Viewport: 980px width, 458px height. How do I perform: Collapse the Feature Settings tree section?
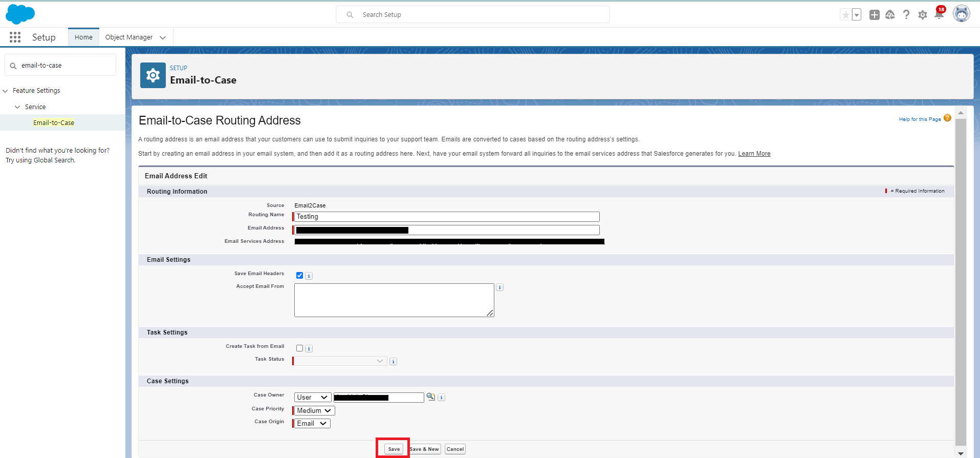tap(6, 91)
